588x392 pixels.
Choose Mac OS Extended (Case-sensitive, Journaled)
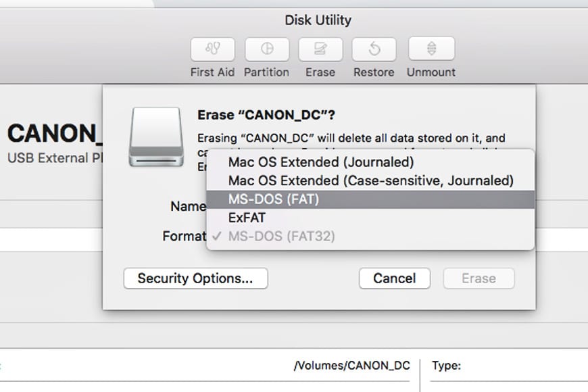pos(370,180)
